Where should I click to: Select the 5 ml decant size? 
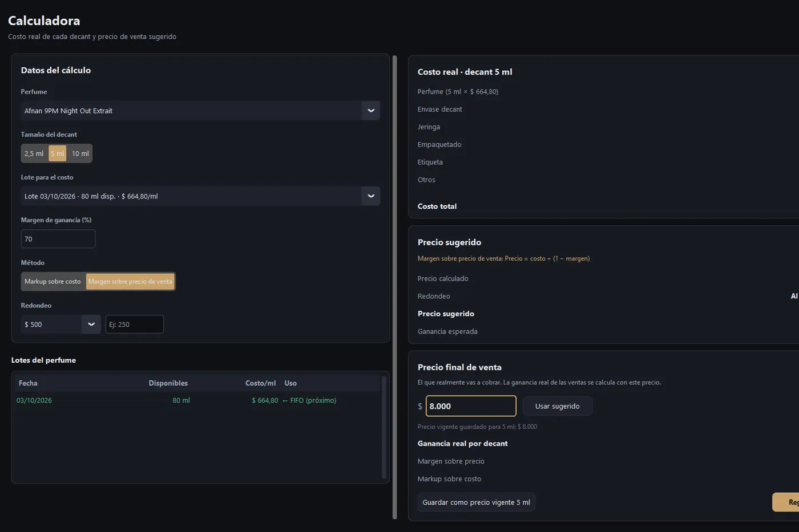pyautogui.click(x=57, y=153)
